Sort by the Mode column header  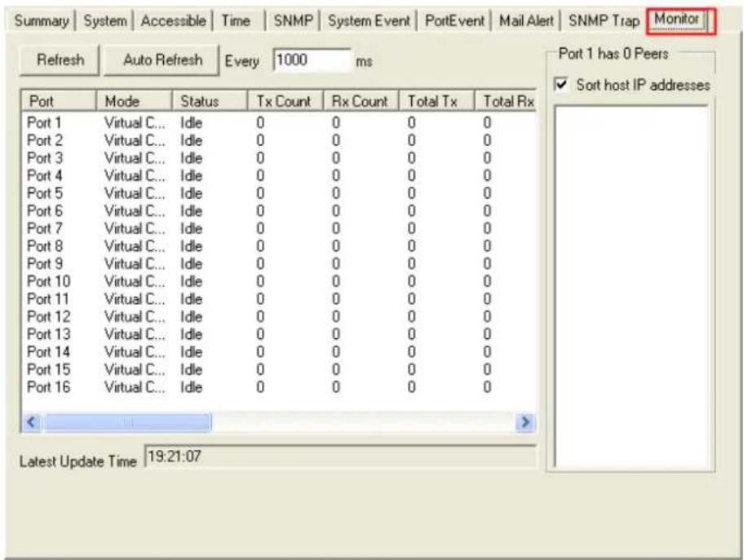click(x=134, y=101)
